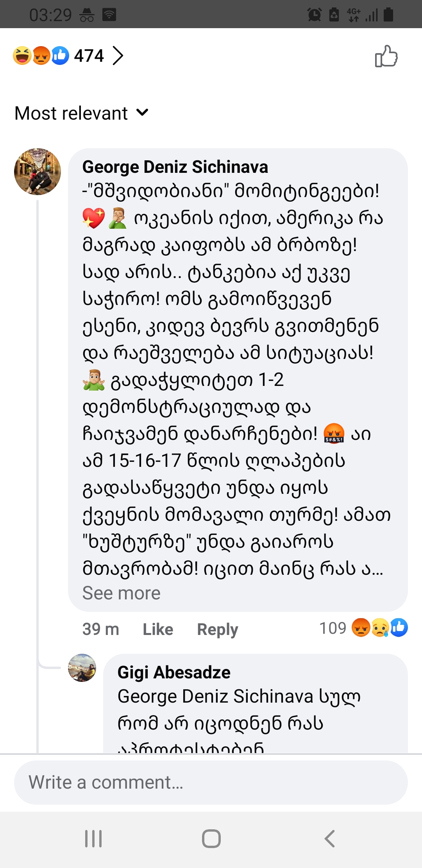Viewport: 422px width, 868px height.
Task: Focus the Write a comment field
Action: pyautogui.click(x=211, y=782)
